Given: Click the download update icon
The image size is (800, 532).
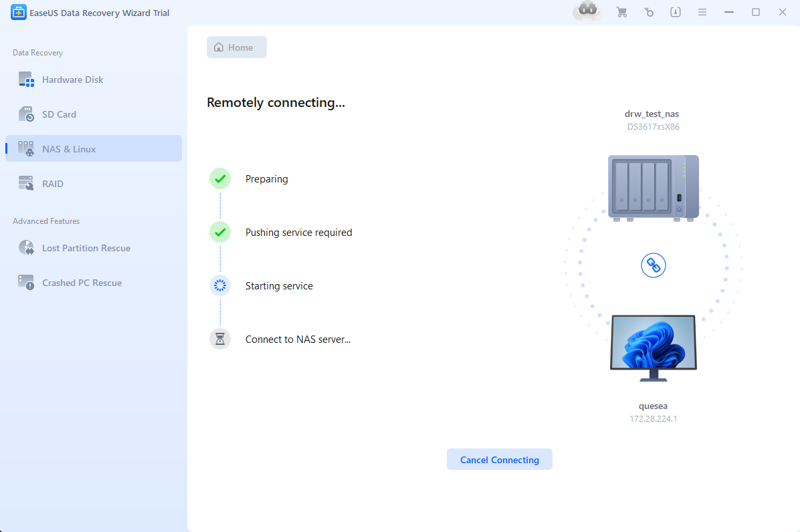Looking at the screenshot, I should click(676, 12).
